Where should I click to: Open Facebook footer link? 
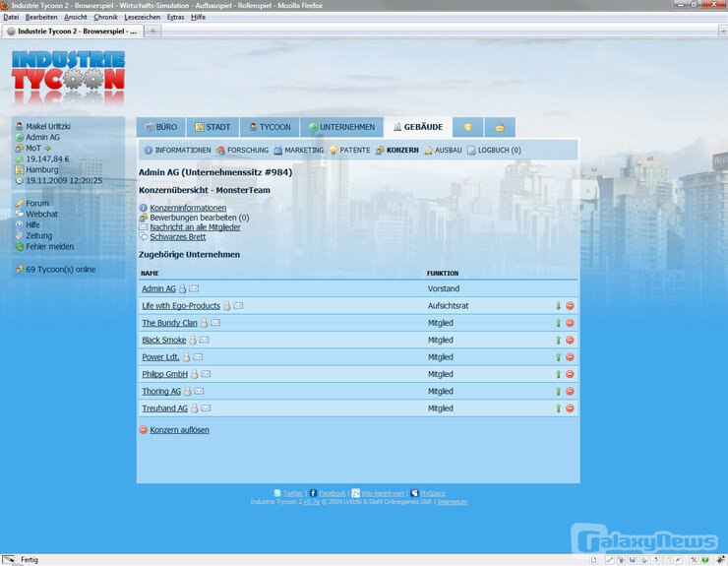tap(333, 493)
